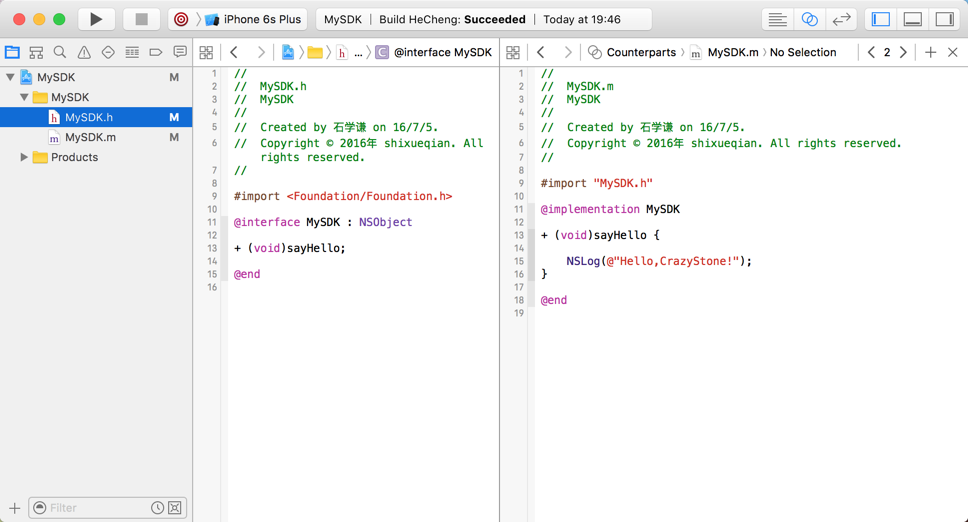This screenshot has height=522, width=968.
Task: Show the Symbol navigator
Action: [36, 52]
